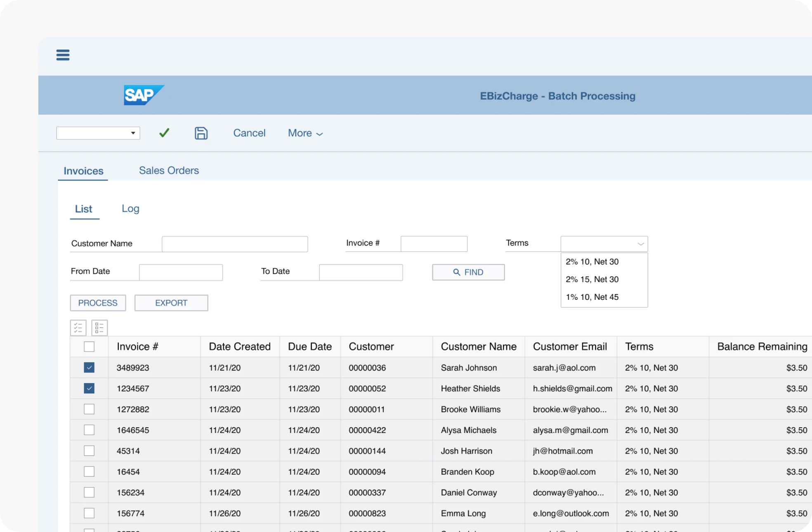Check invoice 16454 checkbox

pos(89,471)
